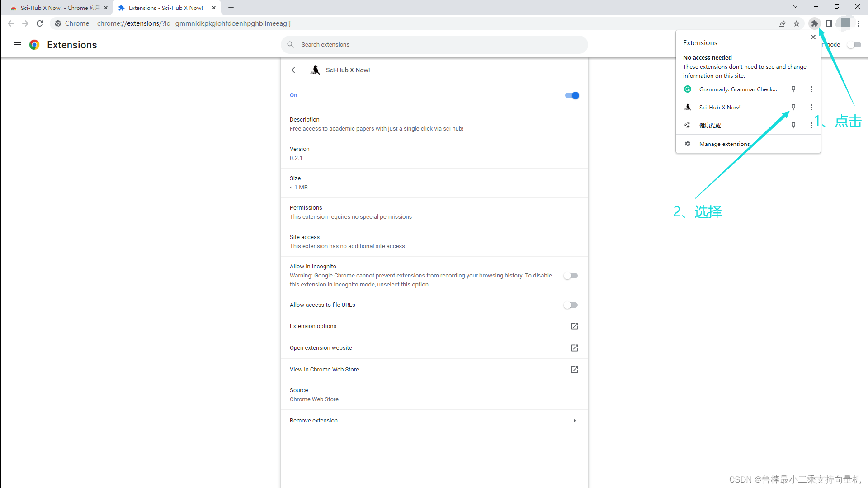This screenshot has width=868, height=488.
Task: Open a new browser tab
Action: (231, 8)
